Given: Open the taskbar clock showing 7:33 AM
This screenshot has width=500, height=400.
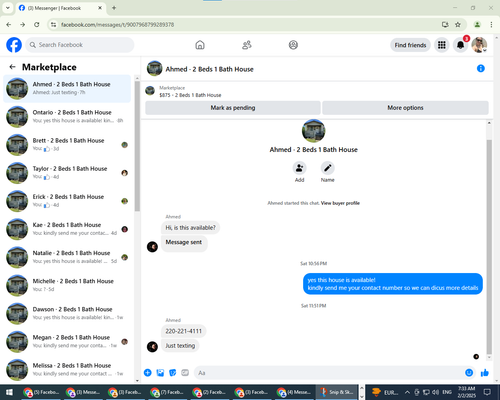Looking at the screenshot, I should (466, 392).
